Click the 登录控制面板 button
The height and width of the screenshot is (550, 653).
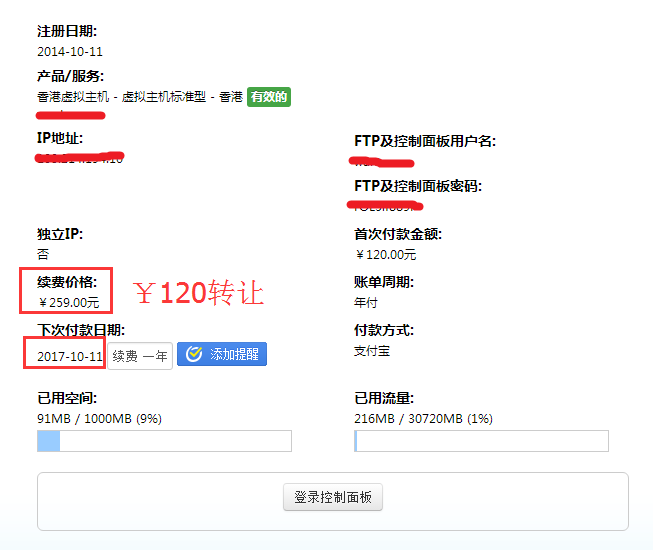tap(332, 497)
